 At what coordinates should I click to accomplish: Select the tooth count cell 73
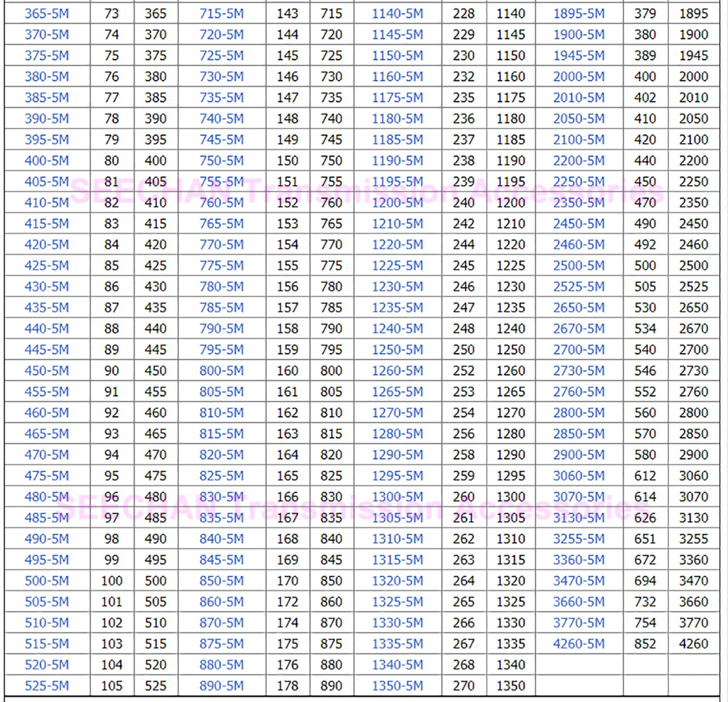click(x=112, y=13)
